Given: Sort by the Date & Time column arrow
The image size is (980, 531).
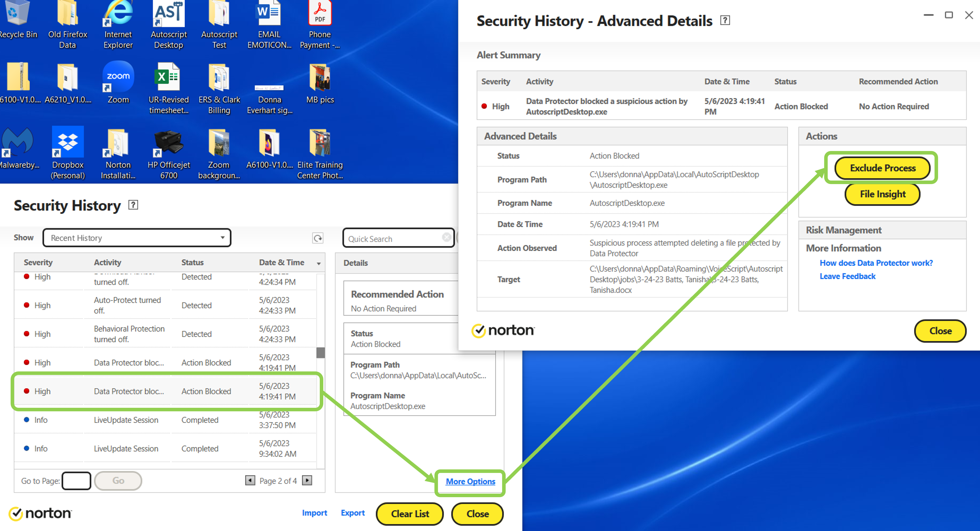Looking at the screenshot, I should (x=319, y=263).
